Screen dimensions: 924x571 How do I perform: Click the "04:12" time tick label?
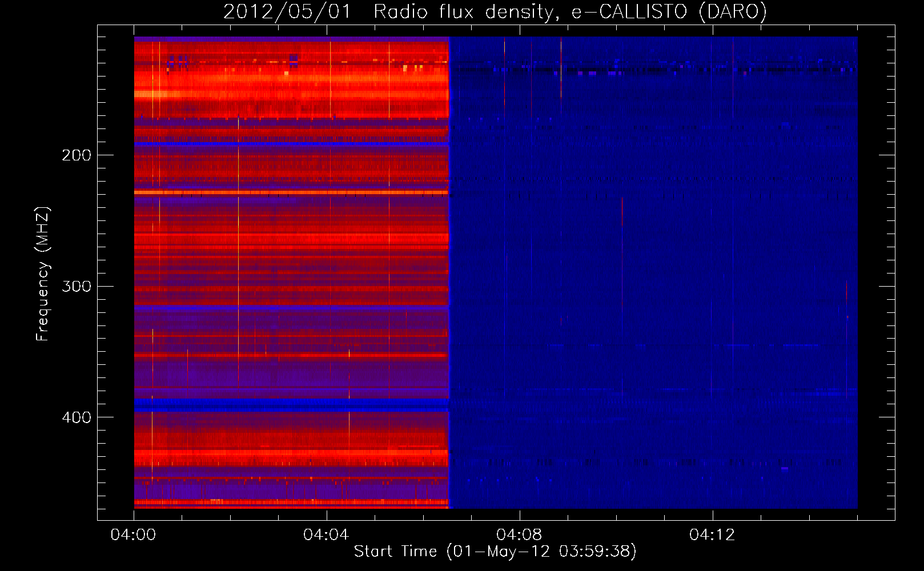click(x=712, y=534)
